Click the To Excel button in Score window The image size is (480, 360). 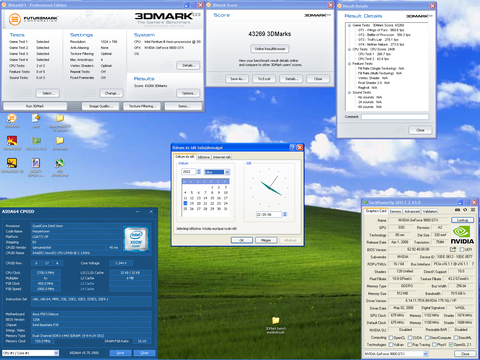pos(264,79)
